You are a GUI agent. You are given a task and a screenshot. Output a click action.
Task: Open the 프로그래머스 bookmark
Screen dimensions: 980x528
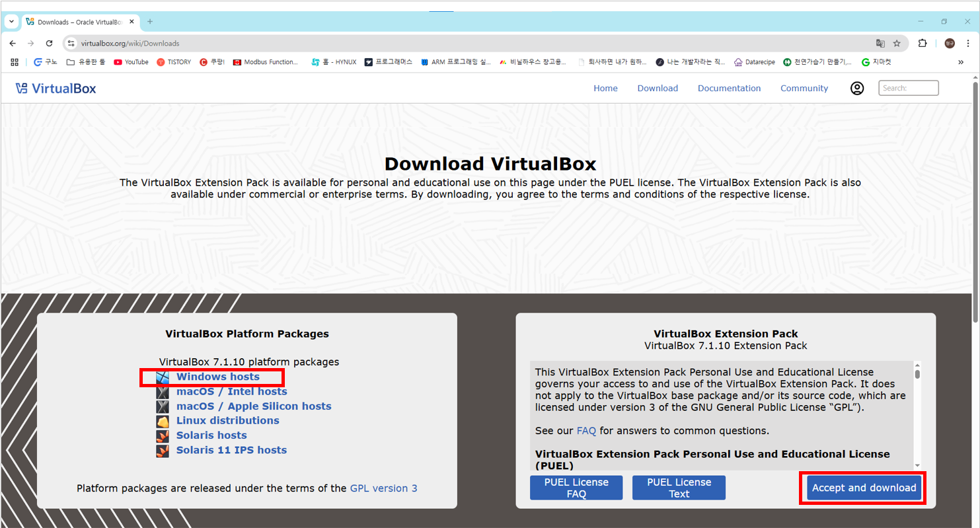click(389, 62)
